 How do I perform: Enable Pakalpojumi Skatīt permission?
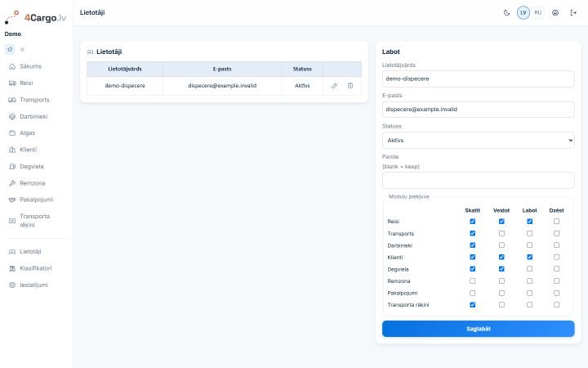pos(473,293)
